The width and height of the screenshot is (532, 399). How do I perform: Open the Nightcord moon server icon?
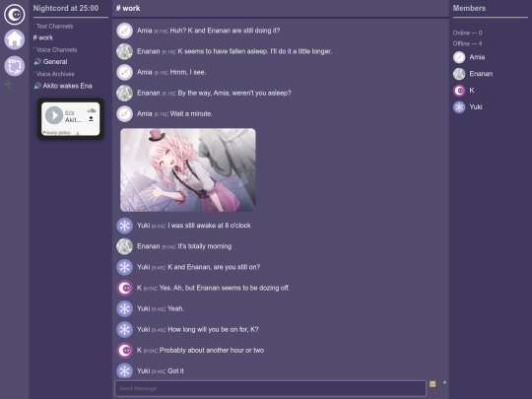point(14,15)
